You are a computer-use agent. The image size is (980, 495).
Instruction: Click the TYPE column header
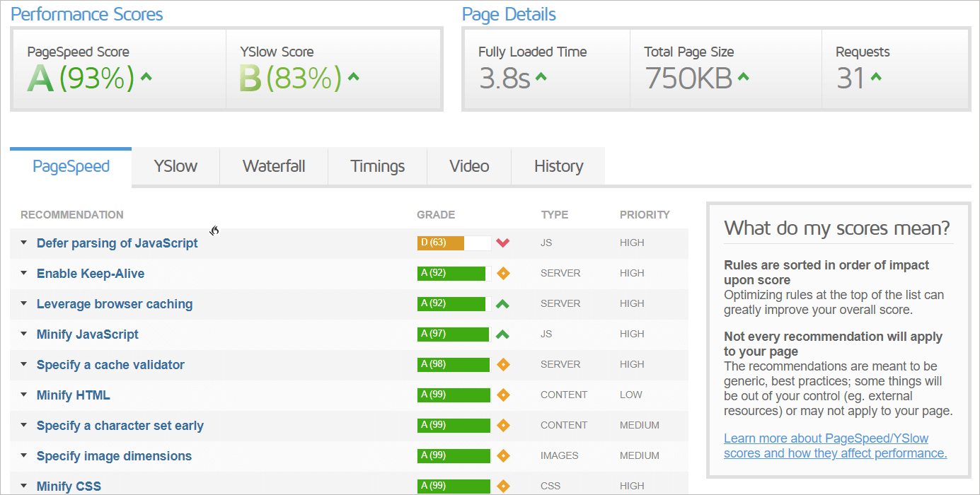coord(555,215)
